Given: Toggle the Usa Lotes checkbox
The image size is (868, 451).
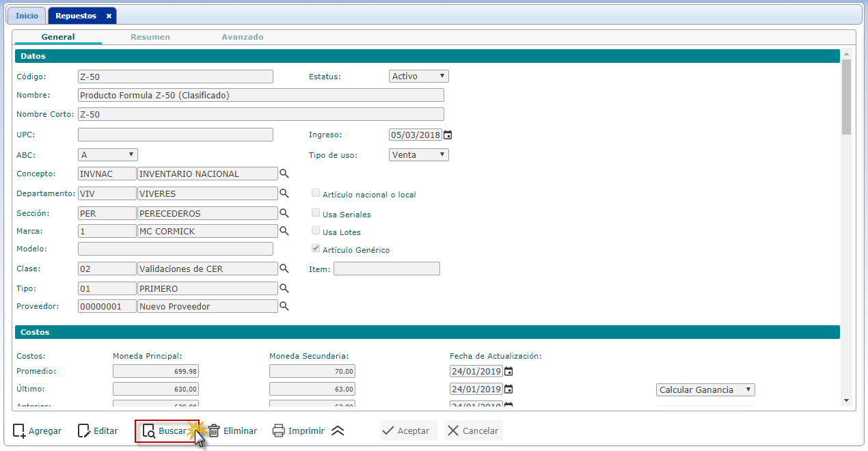Looking at the screenshot, I should click(316, 232).
